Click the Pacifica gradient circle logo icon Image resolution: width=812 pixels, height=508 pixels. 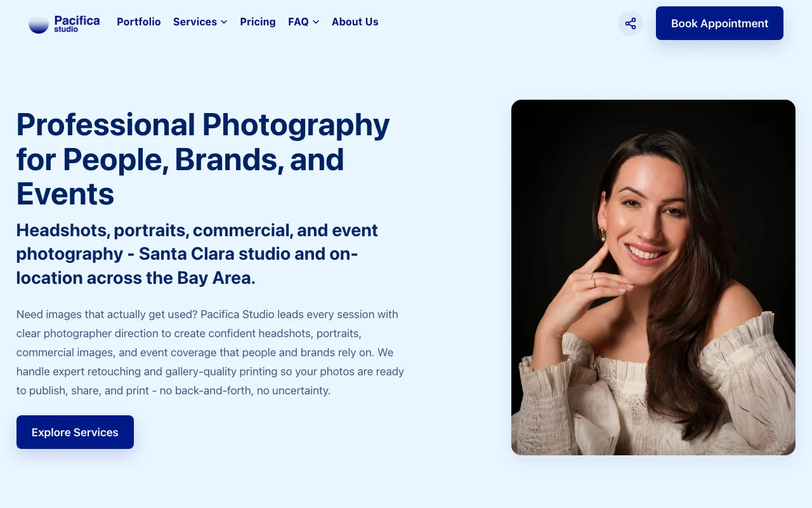[39, 23]
